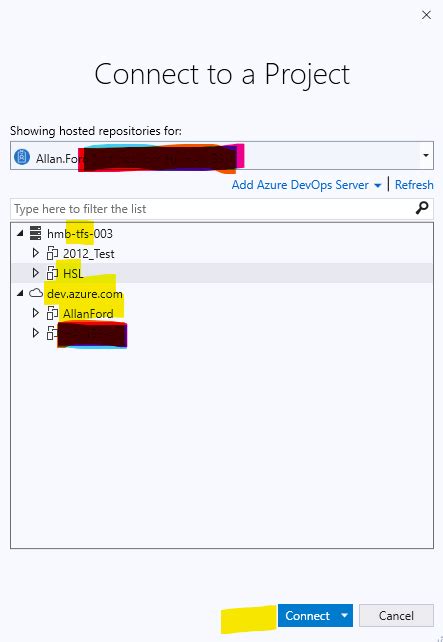Click the cloud icon beside dev.azure.com
The height and width of the screenshot is (642, 443).
36,293
